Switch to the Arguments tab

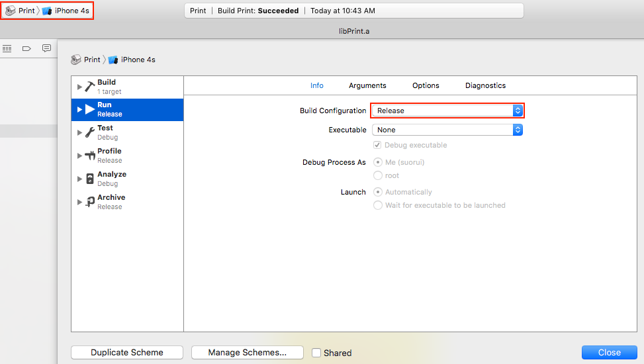pos(367,85)
